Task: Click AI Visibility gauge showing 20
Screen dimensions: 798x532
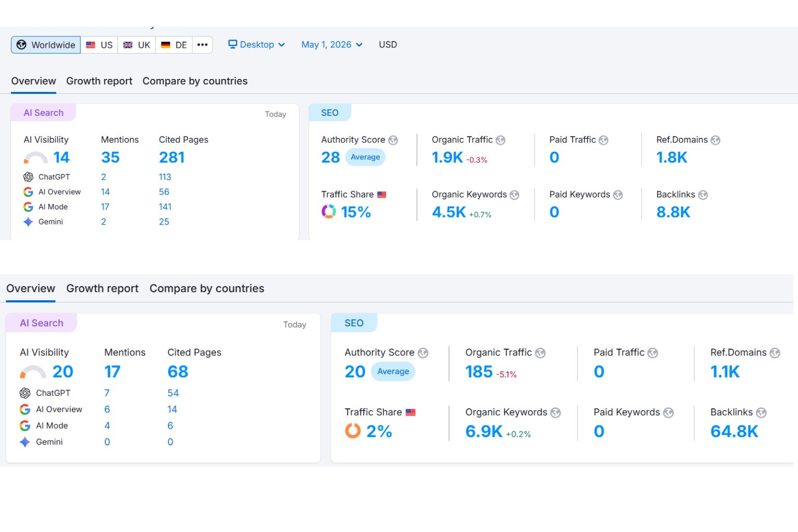Action: click(x=33, y=372)
